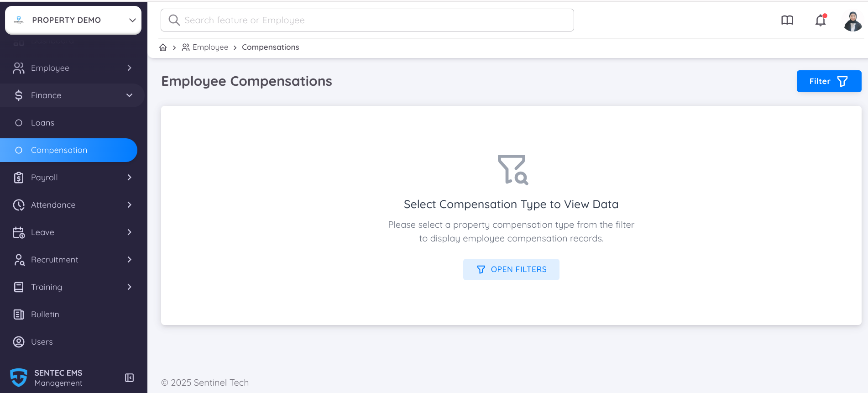Open the PROPERTY DEMO dropdown

click(x=73, y=20)
